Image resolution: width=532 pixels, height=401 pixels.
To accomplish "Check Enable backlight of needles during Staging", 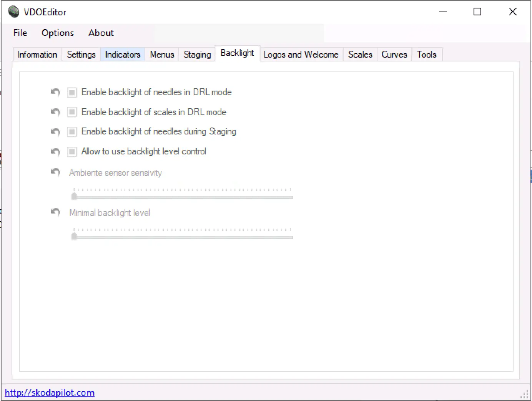I will click(72, 132).
